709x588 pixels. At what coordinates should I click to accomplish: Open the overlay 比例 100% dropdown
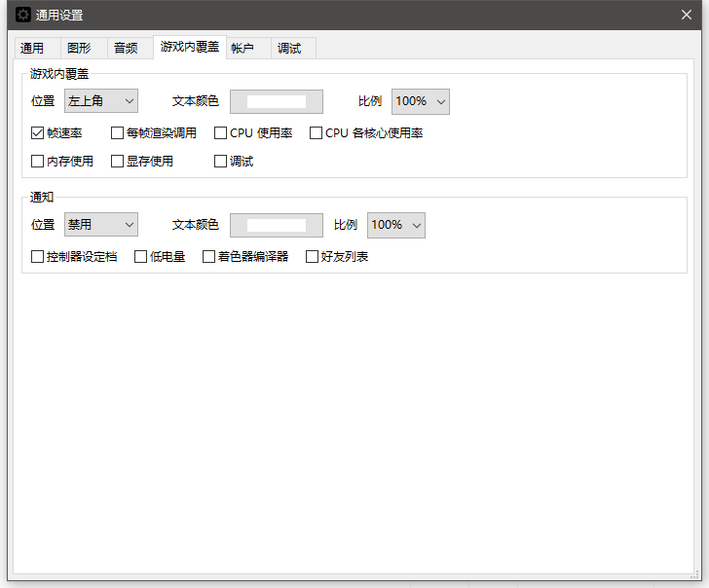coord(420,101)
